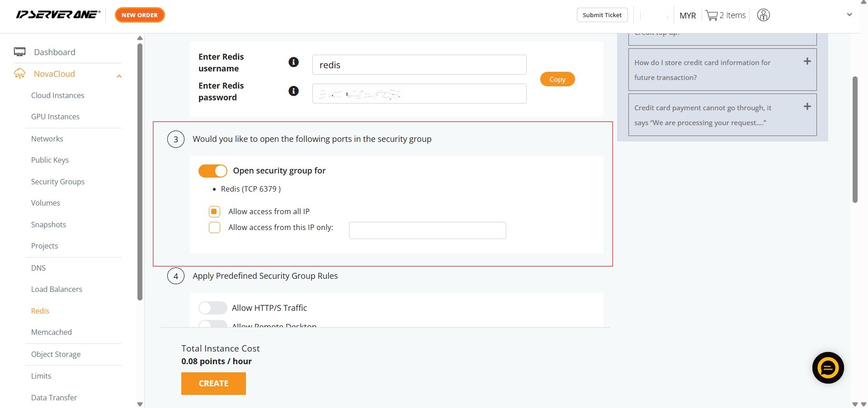Open Security Groups in the sidebar
The image size is (868, 408).
click(x=57, y=182)
